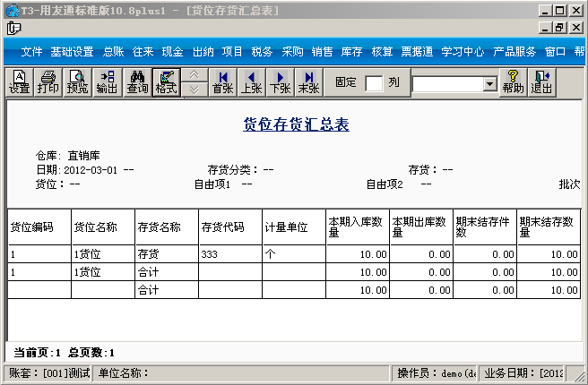Screen dimensions: 588x385
Task: Click the 货位编码 column header
Action: pos(39,227)
